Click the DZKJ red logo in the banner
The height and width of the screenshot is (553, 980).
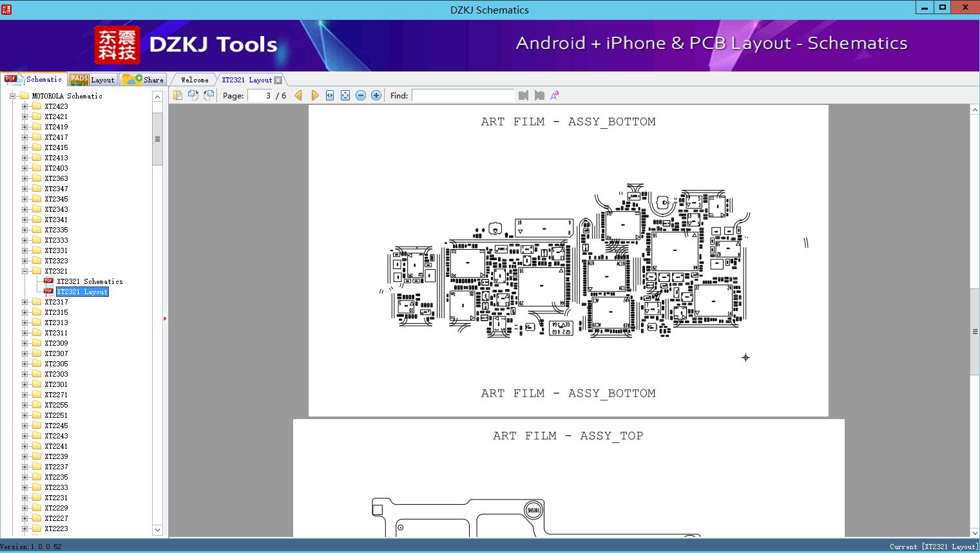[x=117, y=45]
